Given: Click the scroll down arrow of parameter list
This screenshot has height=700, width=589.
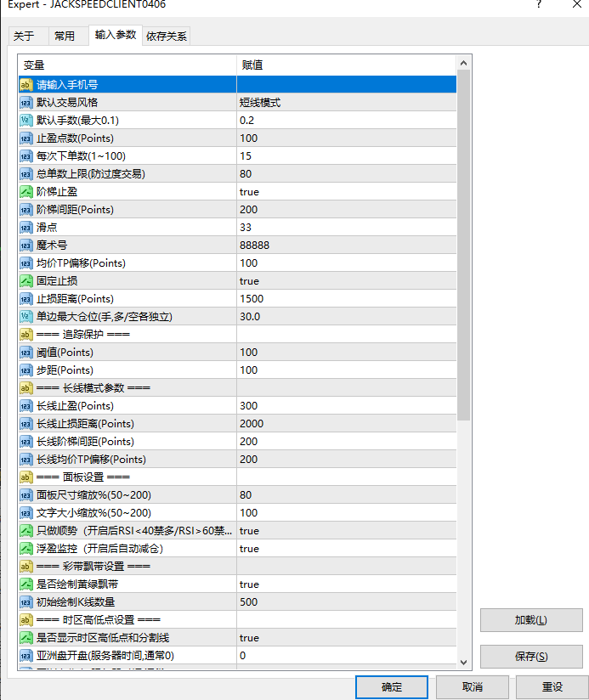Looking at the screenshot, I should click(463, 663).
